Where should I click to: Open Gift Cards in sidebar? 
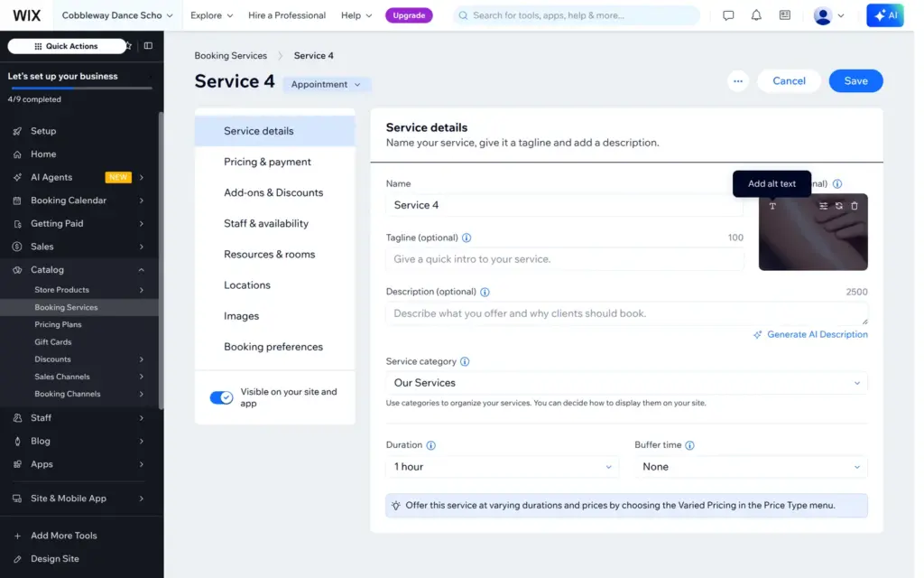click(53, 342)
